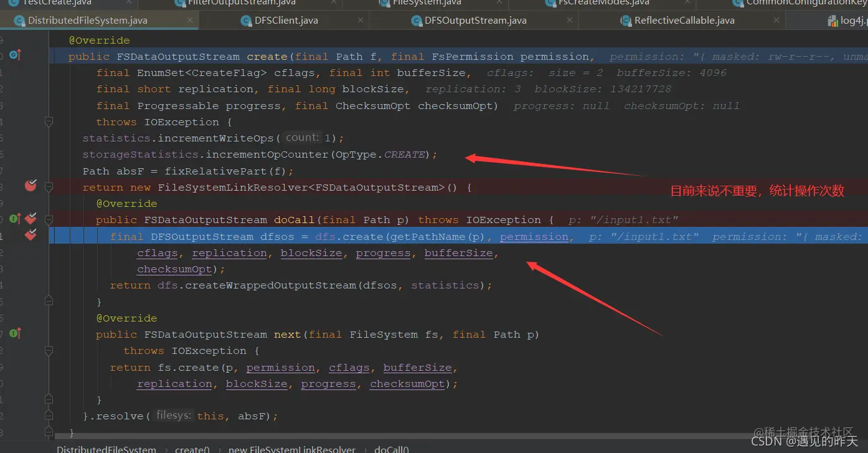Click blockSize argument in fs.create call
868x453 pixels.
257,384
